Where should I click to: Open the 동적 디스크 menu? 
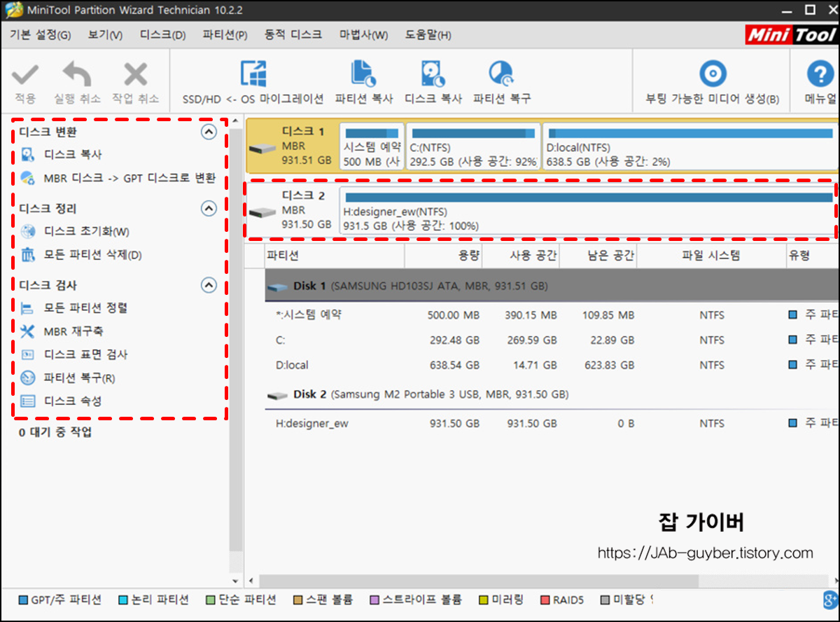click(293, 35)
